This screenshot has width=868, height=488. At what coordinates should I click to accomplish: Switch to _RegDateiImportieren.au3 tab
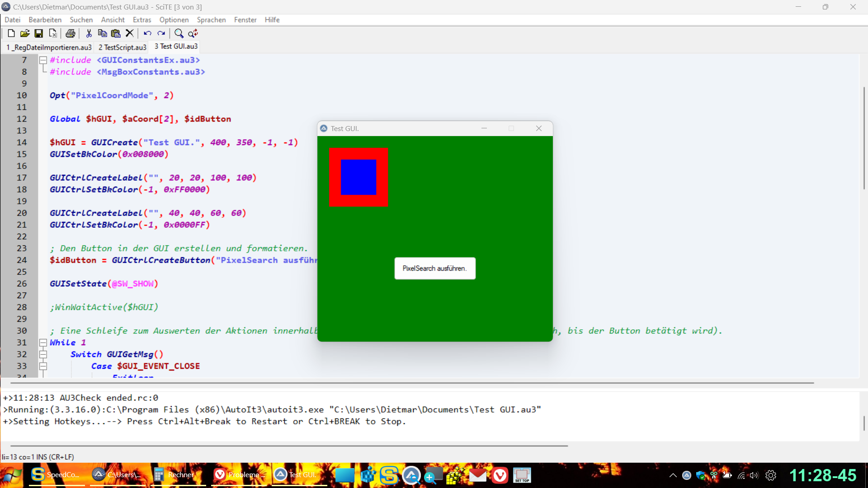[49, 47]
